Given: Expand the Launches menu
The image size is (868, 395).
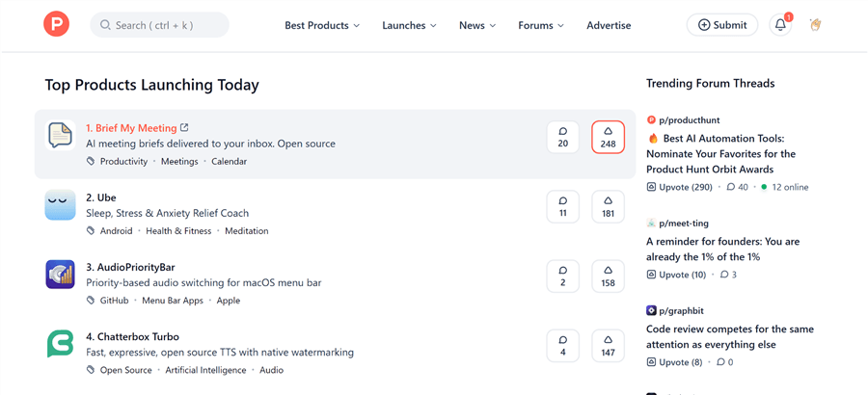Looking at the screenshot, I should tap(409, 25).
